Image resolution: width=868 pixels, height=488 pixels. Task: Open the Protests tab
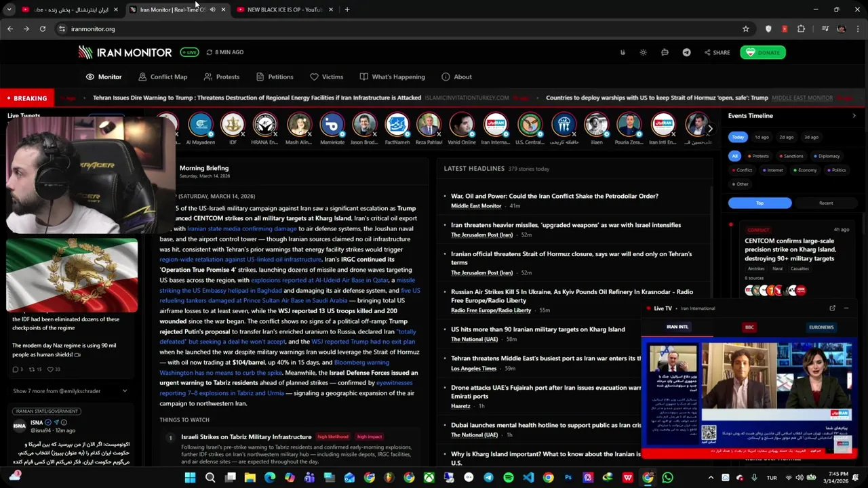pyautogui.click(x=222, y=77)
